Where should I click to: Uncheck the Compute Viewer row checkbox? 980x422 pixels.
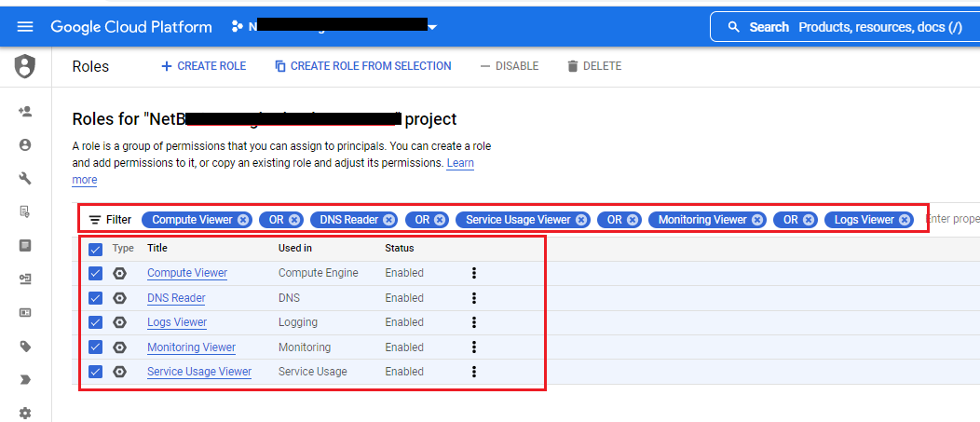coord(96,273)
